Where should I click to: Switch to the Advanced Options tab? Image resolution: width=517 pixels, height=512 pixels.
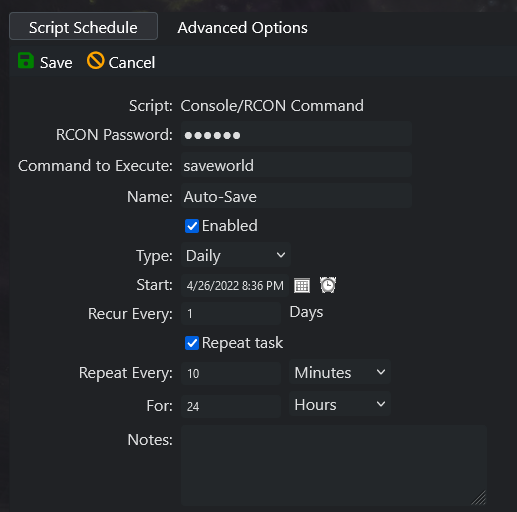[242, 28]
